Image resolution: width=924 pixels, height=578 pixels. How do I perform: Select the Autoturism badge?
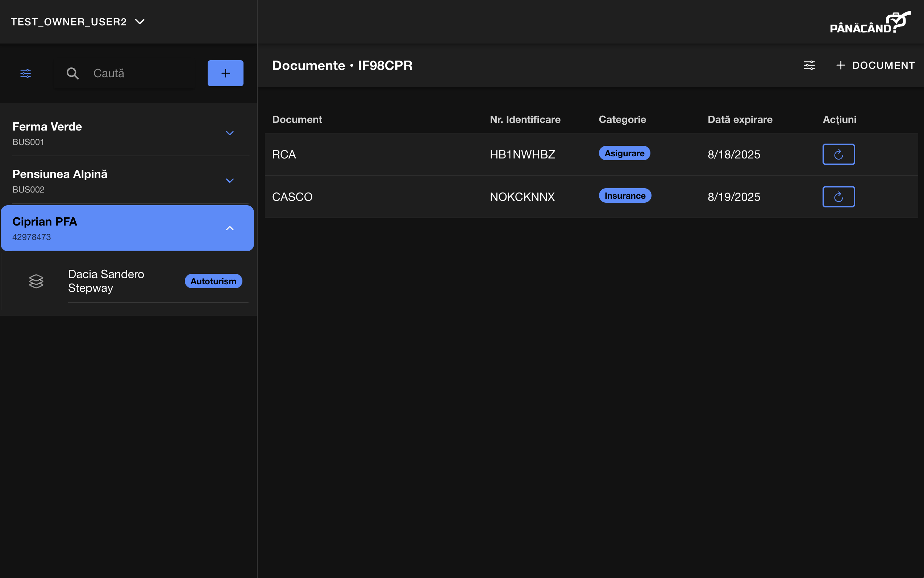(213, 281)
